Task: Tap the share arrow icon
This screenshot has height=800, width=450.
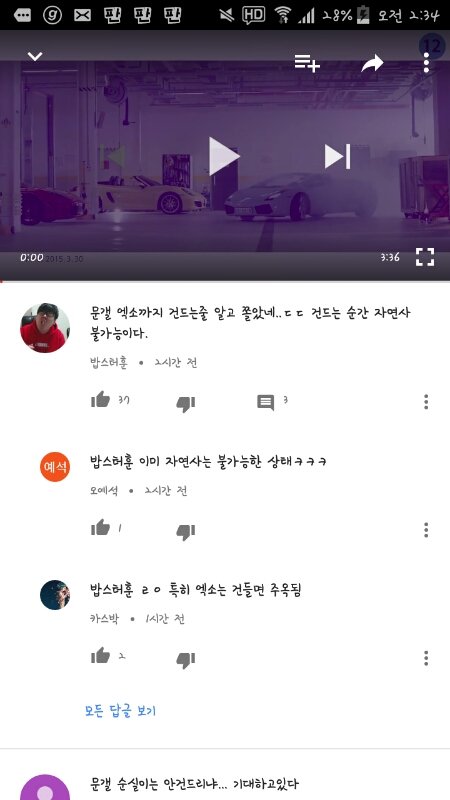Action: [x=372, y=63]
